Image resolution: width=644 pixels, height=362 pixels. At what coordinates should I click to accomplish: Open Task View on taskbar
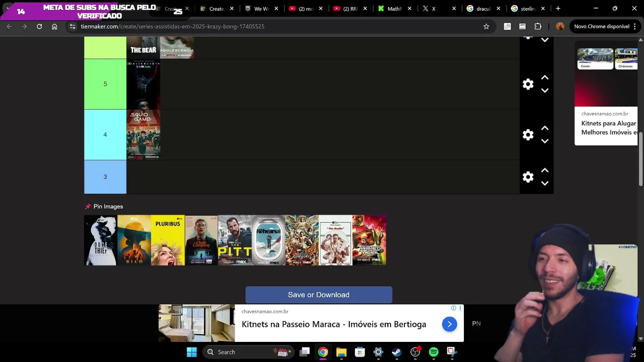[x=304, y=352]
